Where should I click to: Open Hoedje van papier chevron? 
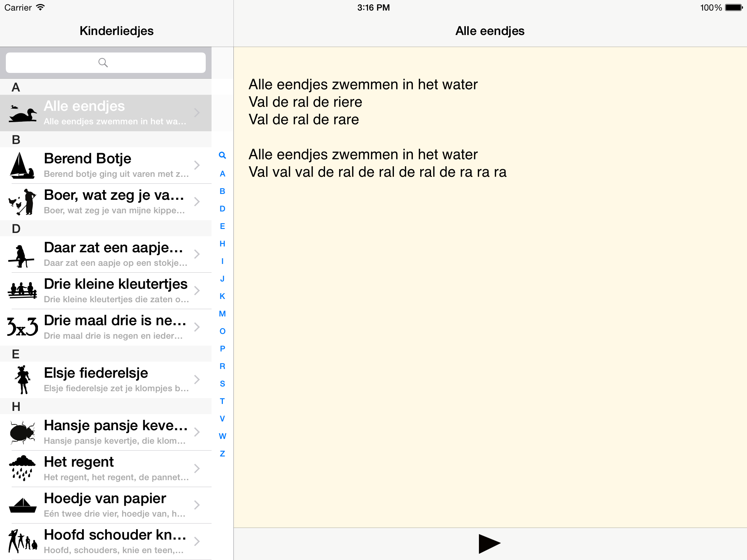[197, 505]
